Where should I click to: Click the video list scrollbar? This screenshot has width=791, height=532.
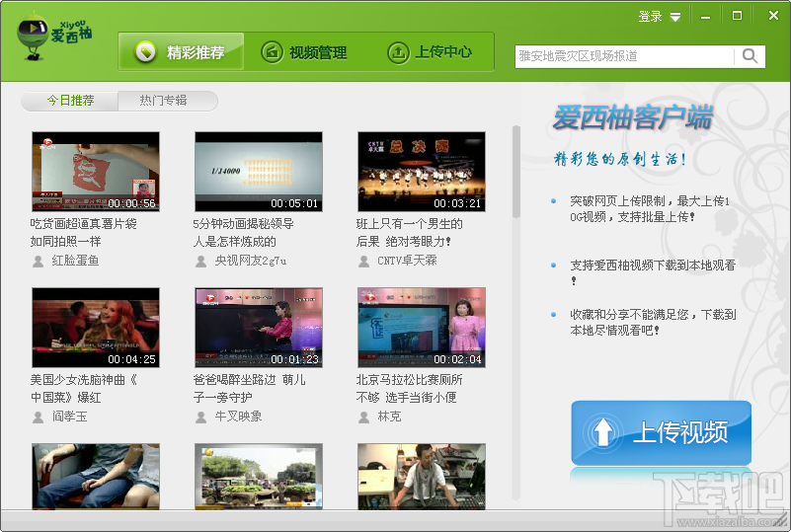(x=516, y=172)
